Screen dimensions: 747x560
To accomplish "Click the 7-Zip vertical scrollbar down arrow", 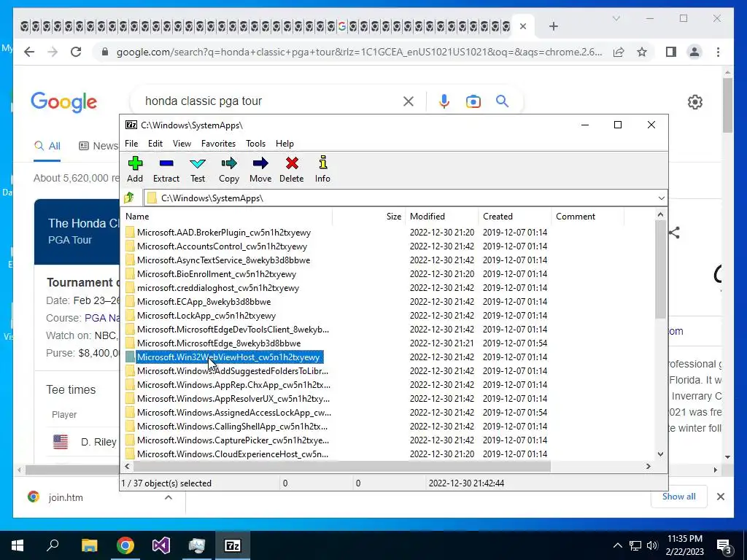I will 660,454.
